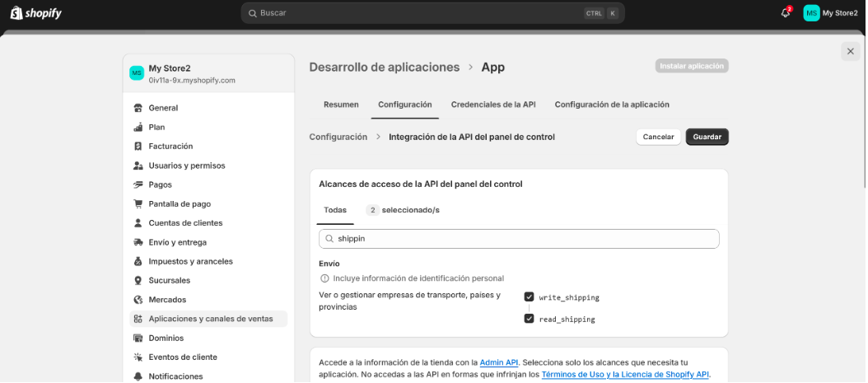
Task: Open Usuarios y permisos in sidebar
Action: tap(208, 166)
